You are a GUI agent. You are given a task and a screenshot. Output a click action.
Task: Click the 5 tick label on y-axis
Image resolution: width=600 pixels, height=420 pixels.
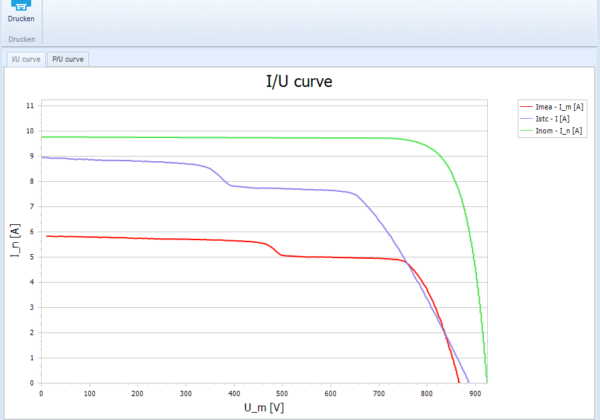(x=32, y=257)
